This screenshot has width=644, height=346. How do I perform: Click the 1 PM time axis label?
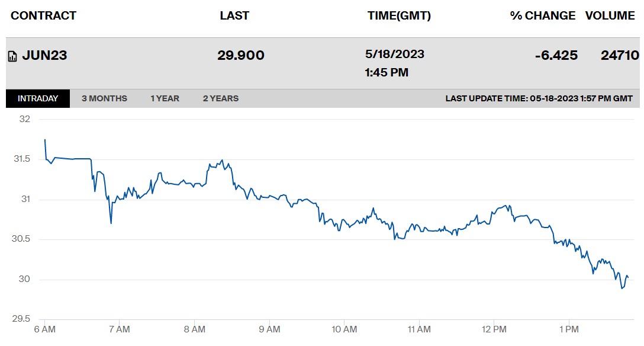click(x=569, y=329)
